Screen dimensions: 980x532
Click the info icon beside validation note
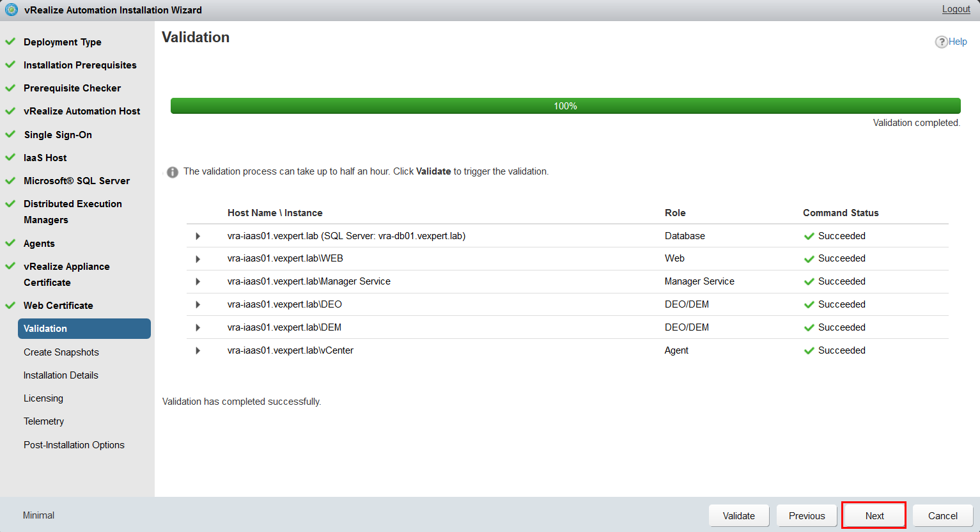click(x=173, y=172)
